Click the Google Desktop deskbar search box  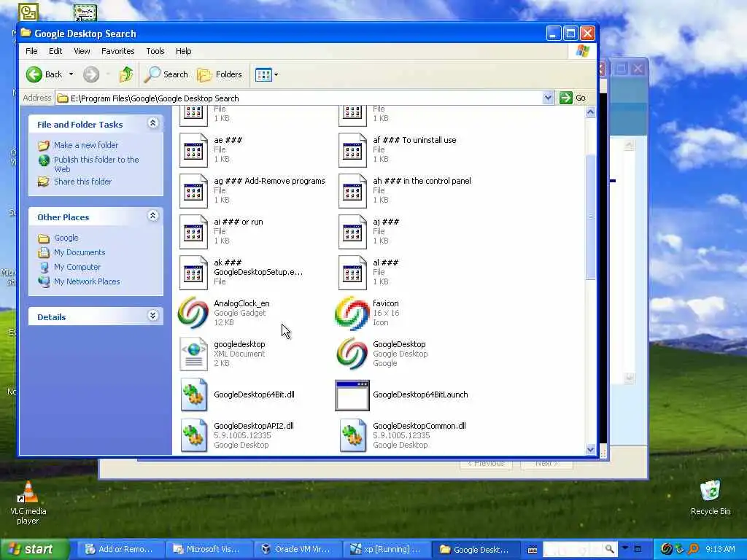coord(573,549)
